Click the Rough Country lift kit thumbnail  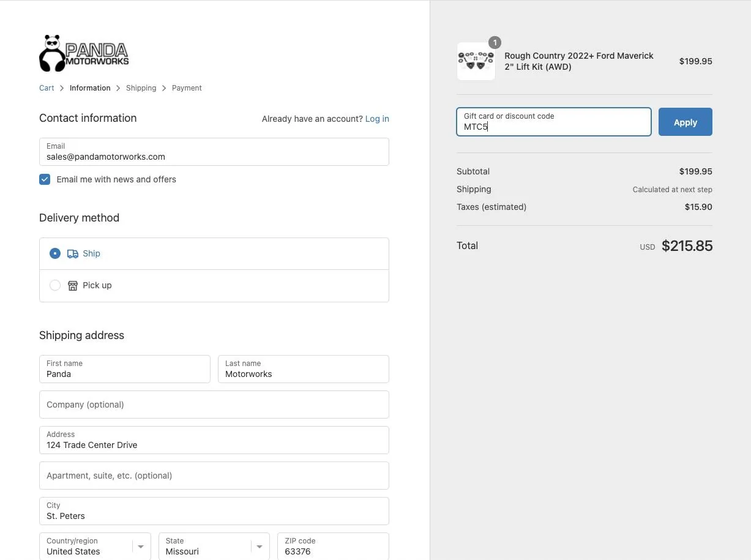(476, 61)
